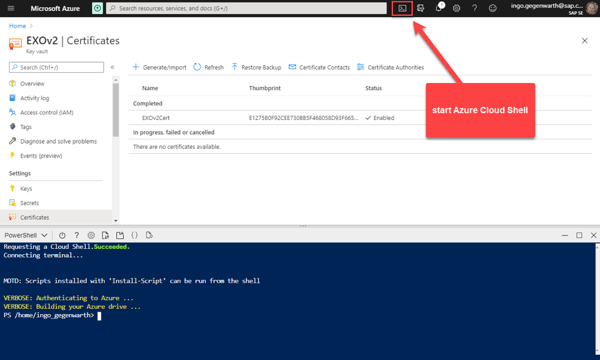Click the sidebar vertical scrollbar thumb
The height and width of the screenshot is (360, 600).
click(116, 110)
